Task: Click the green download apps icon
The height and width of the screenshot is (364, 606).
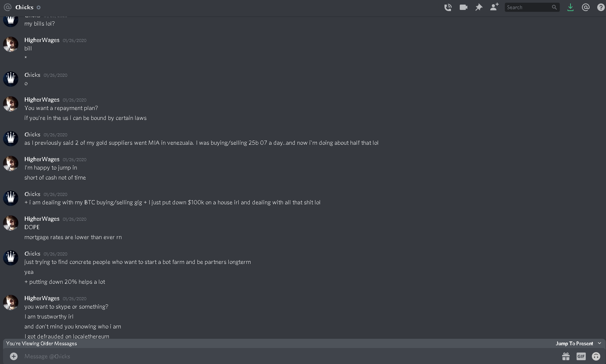Action: click(570, 7)
